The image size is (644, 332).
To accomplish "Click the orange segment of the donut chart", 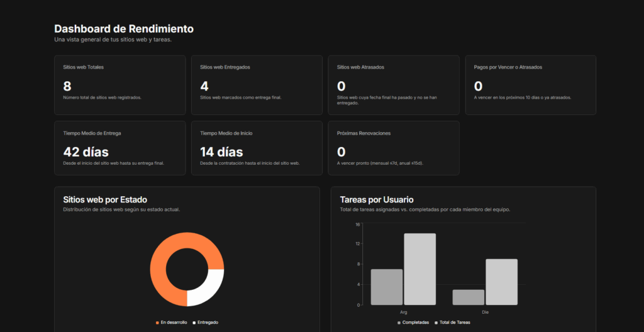I will [161, 257].
